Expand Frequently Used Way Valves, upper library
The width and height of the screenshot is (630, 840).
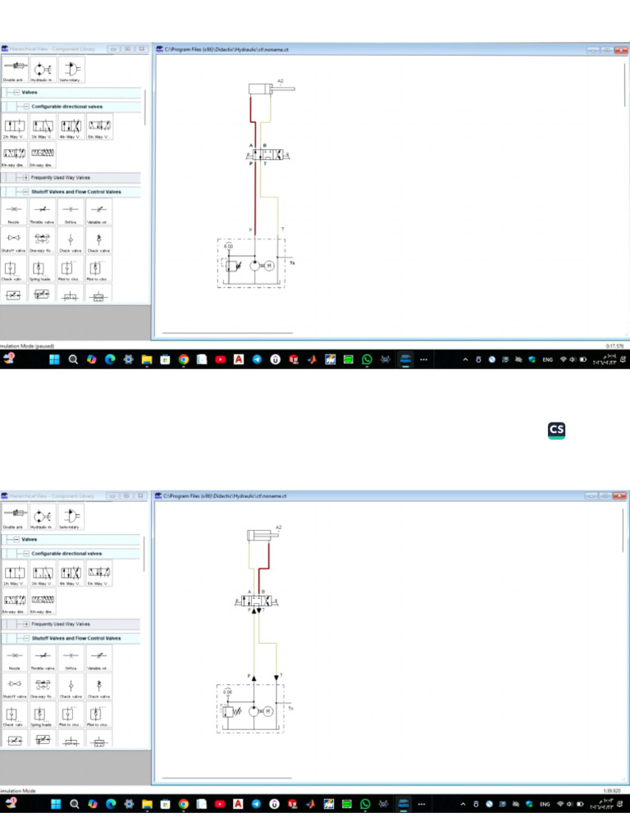(x=26, y=177)
